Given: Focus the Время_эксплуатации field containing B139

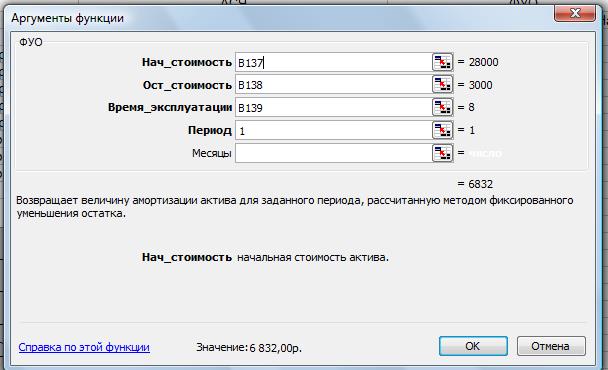Looking at the screenshot, I should 333,108.
